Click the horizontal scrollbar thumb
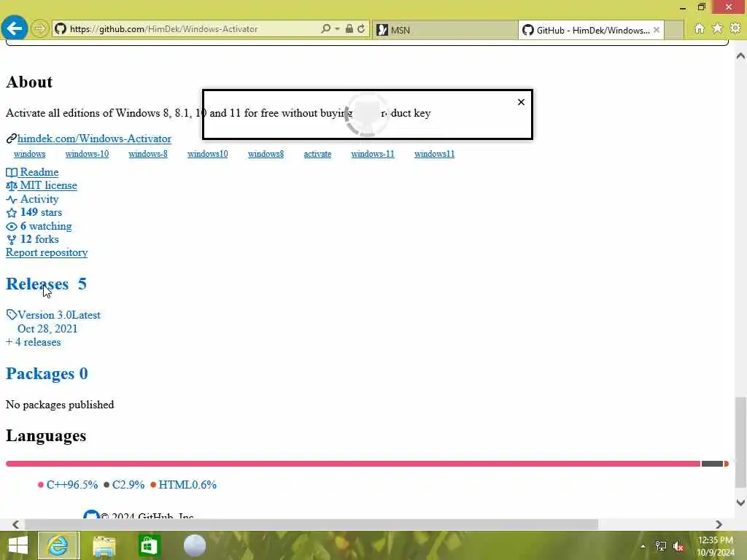The image size is (747, 560). coord(311,524)
